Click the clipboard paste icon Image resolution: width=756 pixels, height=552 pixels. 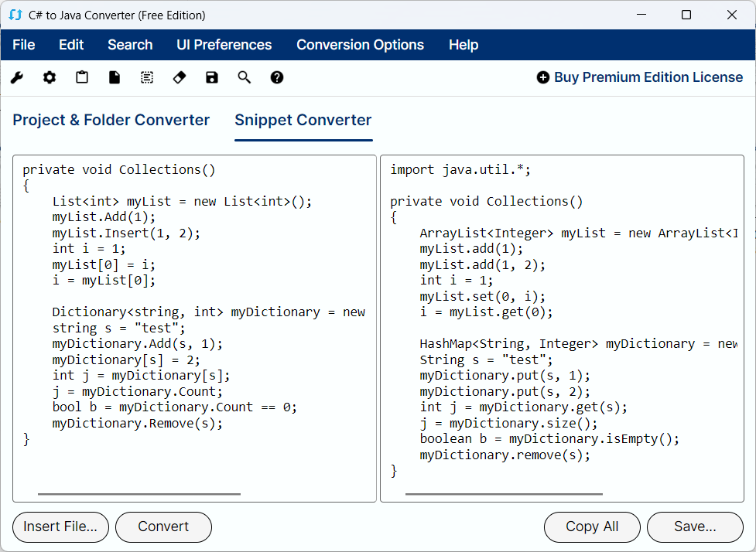(x=82, y=77)
